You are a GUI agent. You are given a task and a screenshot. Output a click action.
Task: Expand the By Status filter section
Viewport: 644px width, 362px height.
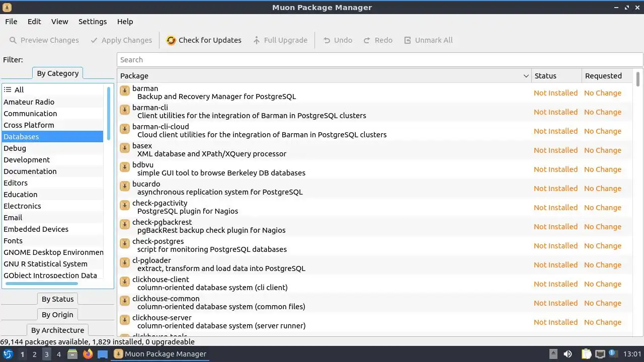pyautogui.click(x=57, y=299)
